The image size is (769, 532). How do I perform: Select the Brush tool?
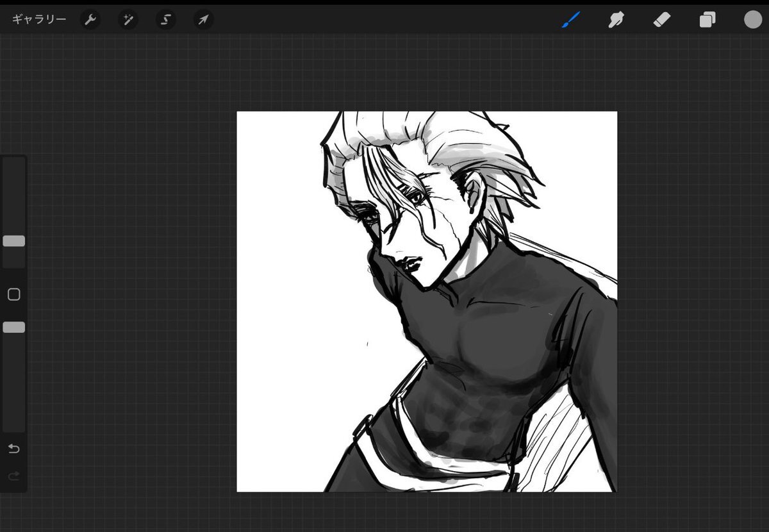570,20
